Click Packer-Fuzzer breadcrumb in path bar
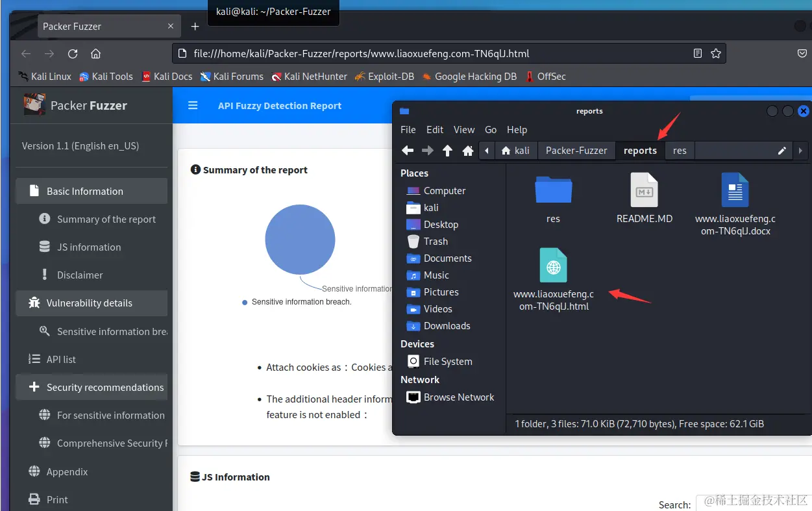 coord(576,151)
